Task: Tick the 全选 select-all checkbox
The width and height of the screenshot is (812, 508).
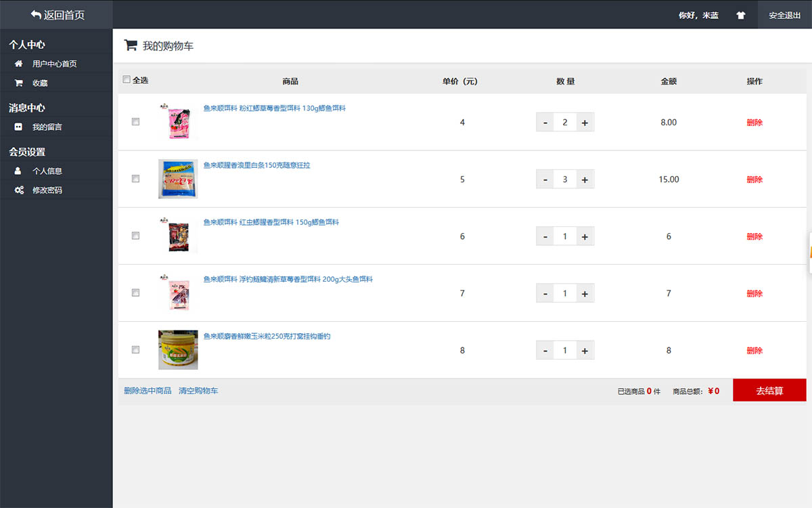Action: (127, 80)
